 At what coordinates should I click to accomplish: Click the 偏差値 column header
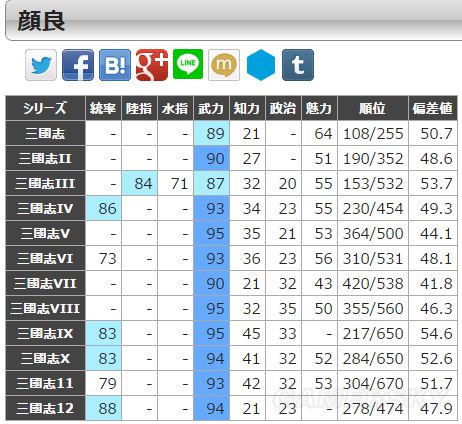433,108
